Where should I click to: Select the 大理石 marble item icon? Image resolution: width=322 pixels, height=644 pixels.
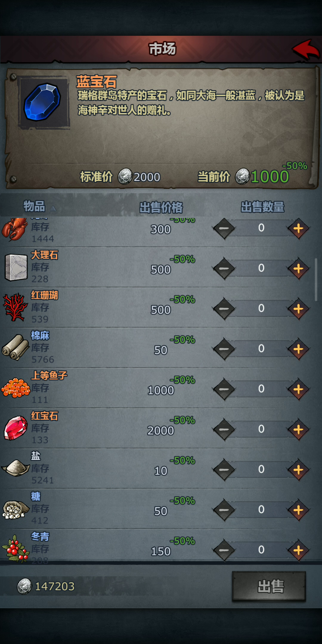[x=16, y=267]
